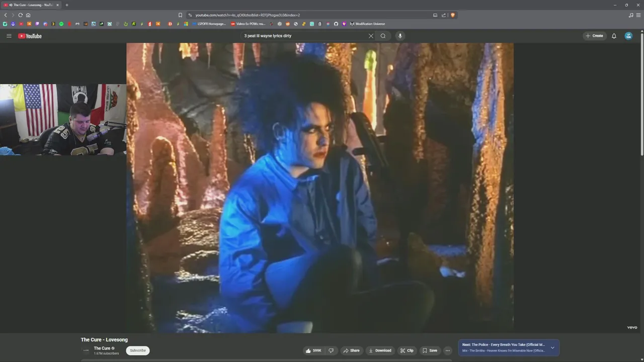644x362 pixels.
Task: Expand the Next playlist panel chevron
Action: pos(552,347)
